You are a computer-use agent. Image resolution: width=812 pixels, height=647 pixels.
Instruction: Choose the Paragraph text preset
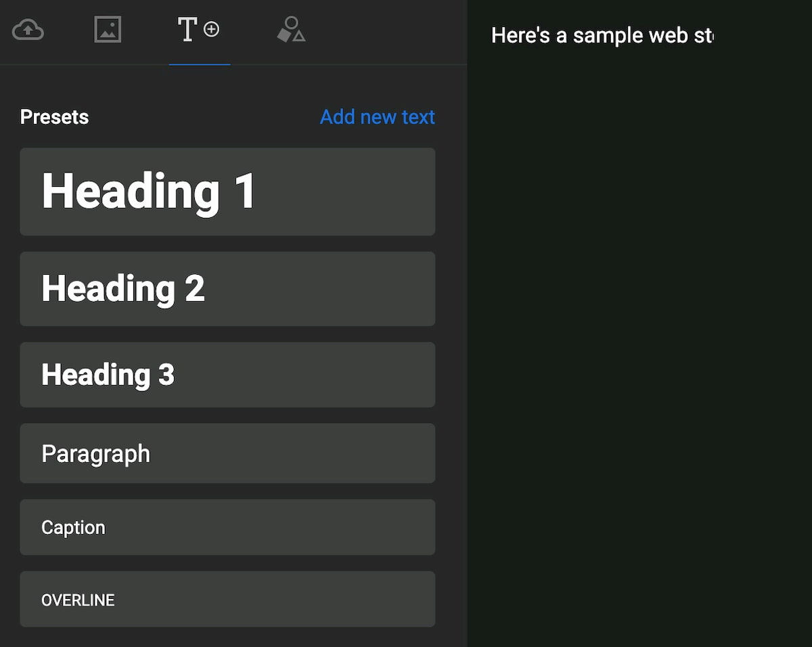pos(227,453)
